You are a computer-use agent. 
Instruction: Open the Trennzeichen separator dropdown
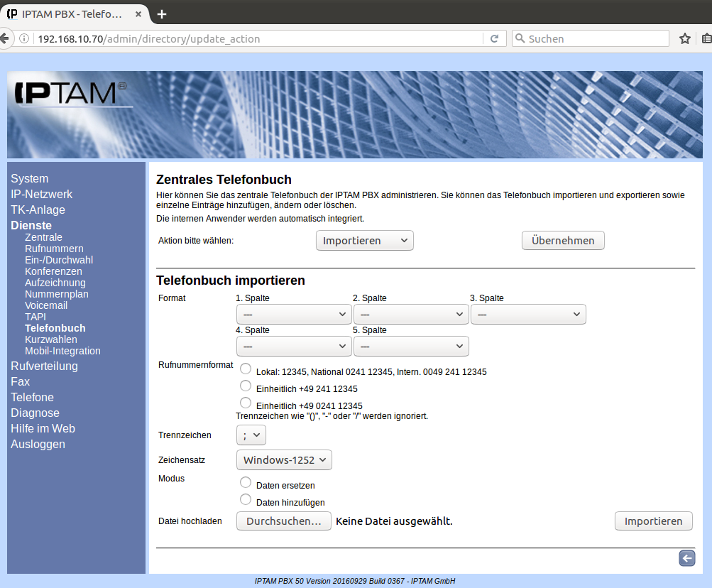(x=251, y=435)
